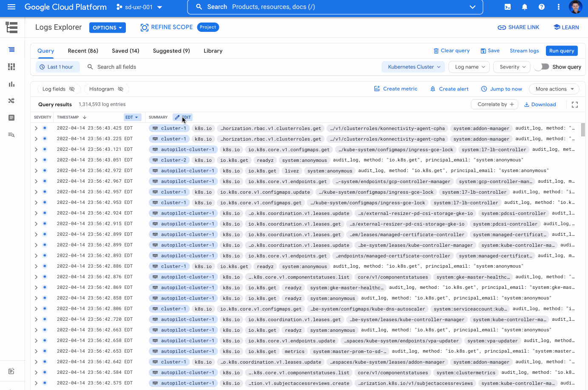
Task: Open the Severity filter dropdown
Action: (x=511, y=67)
